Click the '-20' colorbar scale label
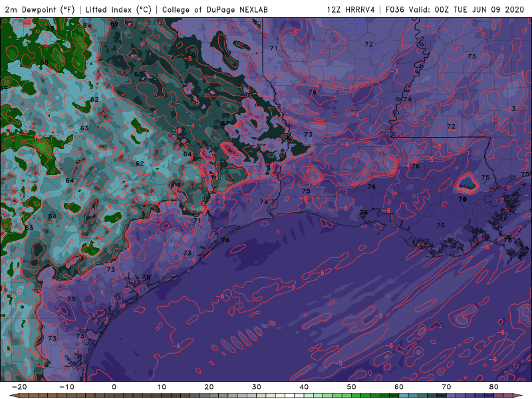Screen dimensions: 532x399 click(19, 387)
